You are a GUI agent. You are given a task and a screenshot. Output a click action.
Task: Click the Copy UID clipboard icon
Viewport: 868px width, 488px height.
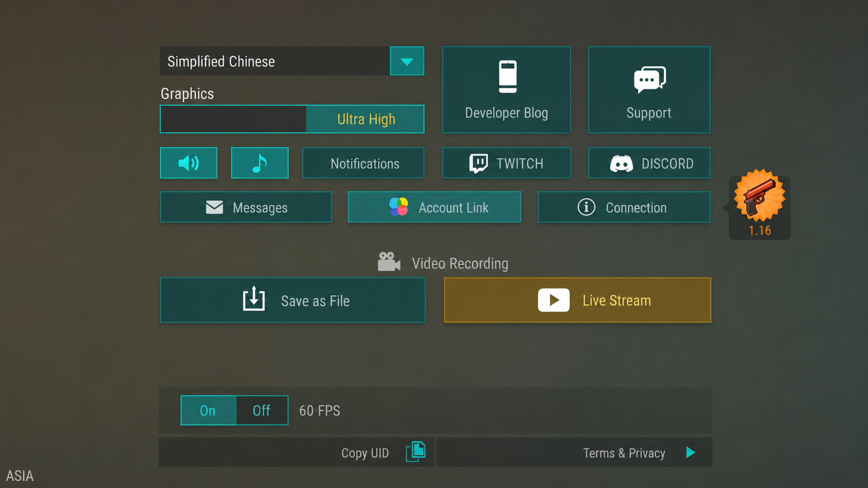(x=416, y=452)
